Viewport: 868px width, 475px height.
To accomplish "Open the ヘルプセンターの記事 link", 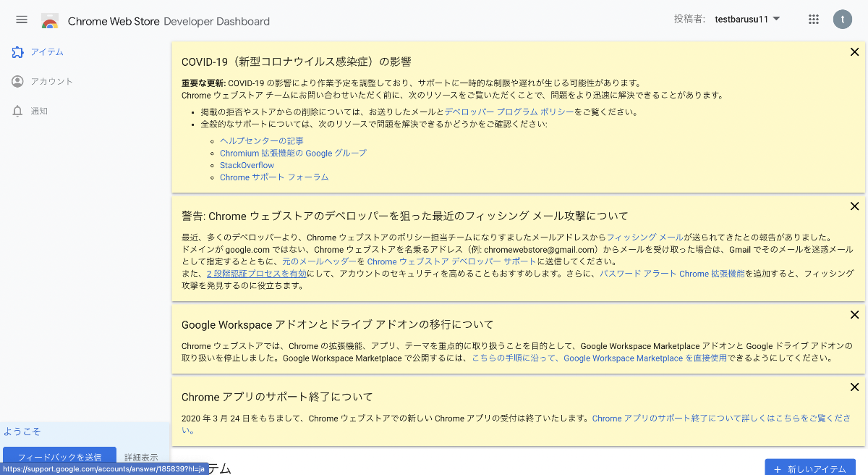I will [262, 141].
